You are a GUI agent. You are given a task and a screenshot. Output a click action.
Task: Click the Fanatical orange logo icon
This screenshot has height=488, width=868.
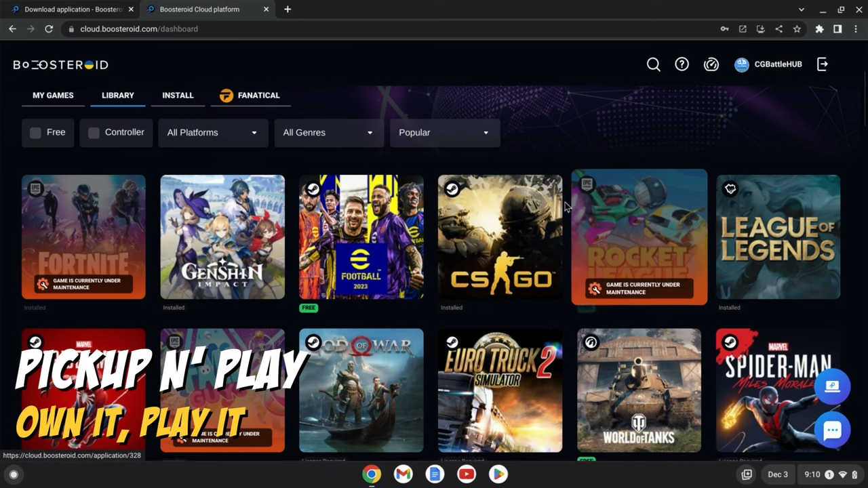pos(226,96)
